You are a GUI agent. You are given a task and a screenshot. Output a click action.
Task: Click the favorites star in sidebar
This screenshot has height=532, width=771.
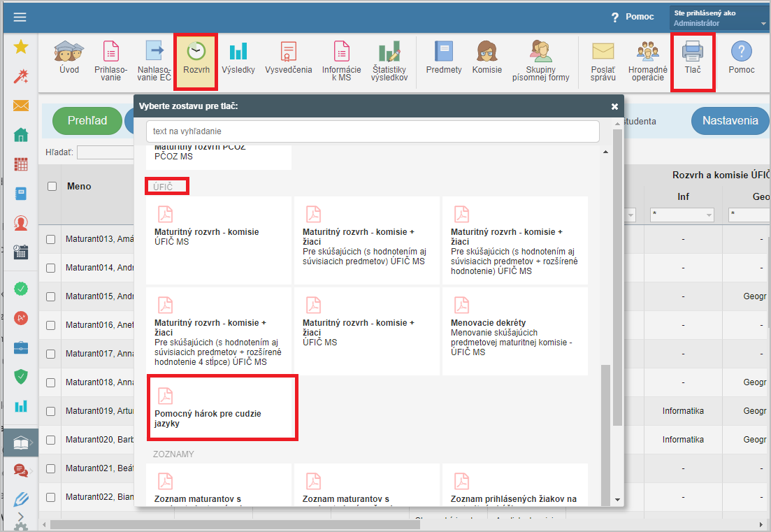21,47
